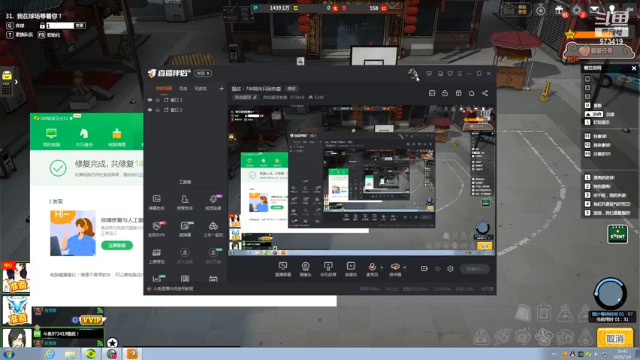The height and width of the screenshot is (360, 640).
Task: Click the yellow chat icon on left edge
Action: (x=7, y=76)
